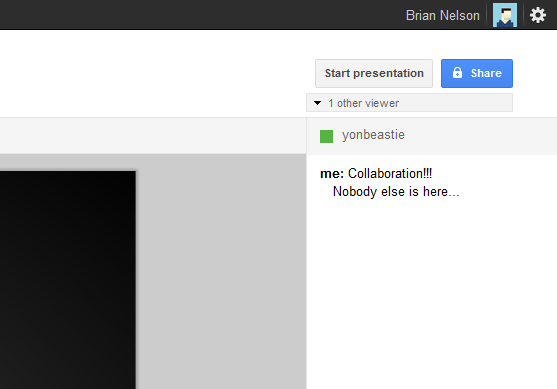Click the black triangle beside viewer count
The height and width of the screenshot is (389, 557).
click(x=317, y=103)
